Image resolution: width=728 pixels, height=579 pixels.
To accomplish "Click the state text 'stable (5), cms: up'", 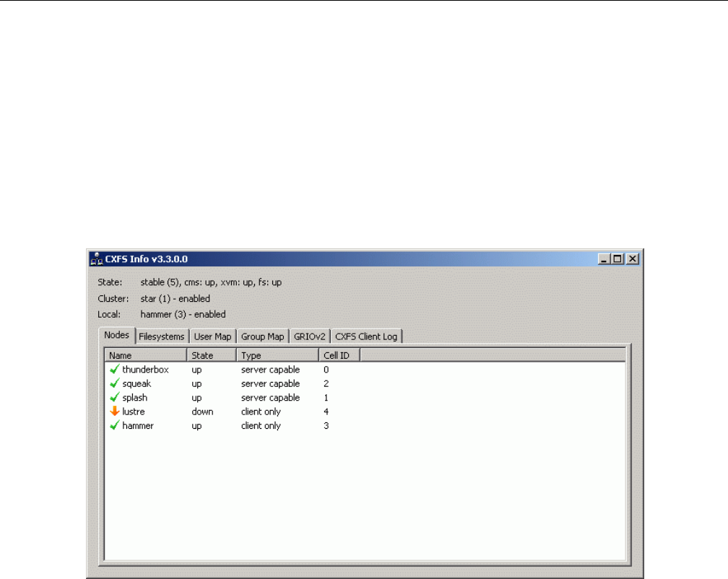I will coord(178,282).
